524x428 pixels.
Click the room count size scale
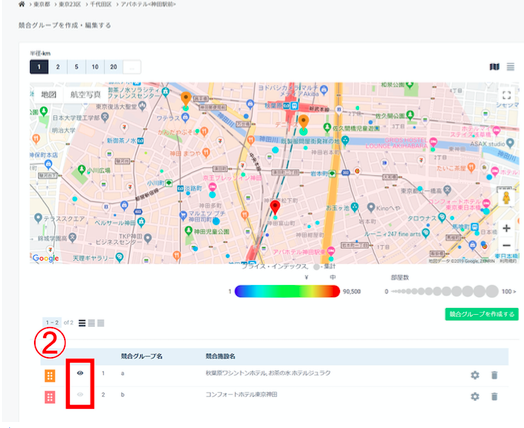[445, 291]
